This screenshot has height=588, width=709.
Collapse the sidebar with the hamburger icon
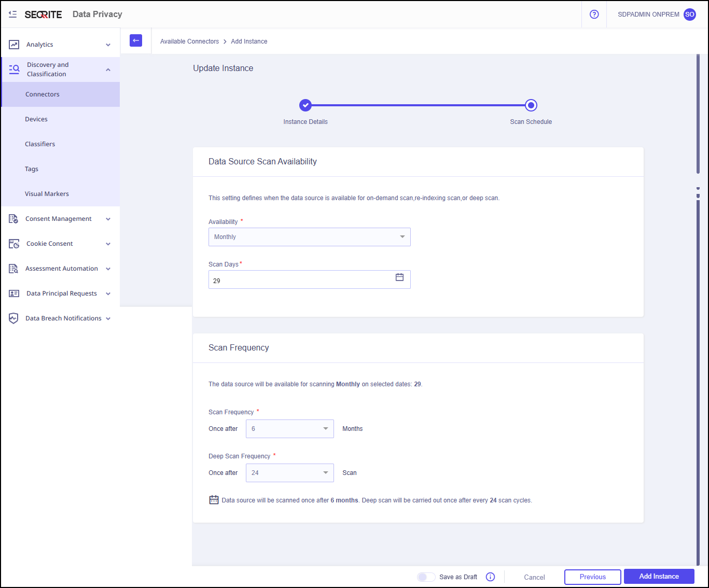(x=12, y=15)
